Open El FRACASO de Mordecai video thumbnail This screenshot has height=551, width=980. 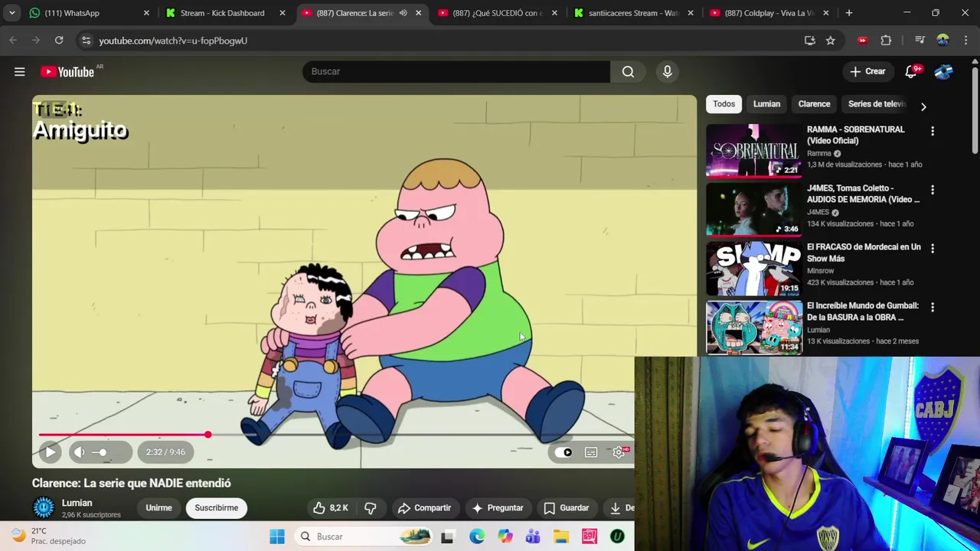(x=754, y=268)
